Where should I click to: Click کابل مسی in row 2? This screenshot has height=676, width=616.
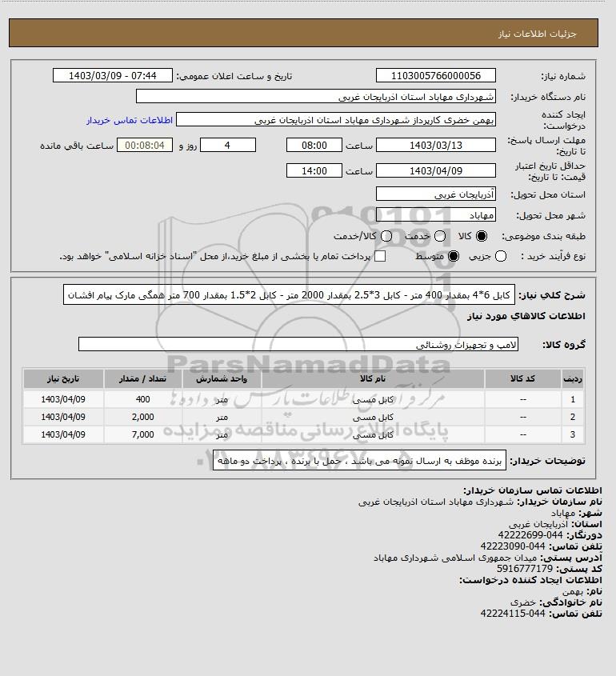click(x=373, y=418)
